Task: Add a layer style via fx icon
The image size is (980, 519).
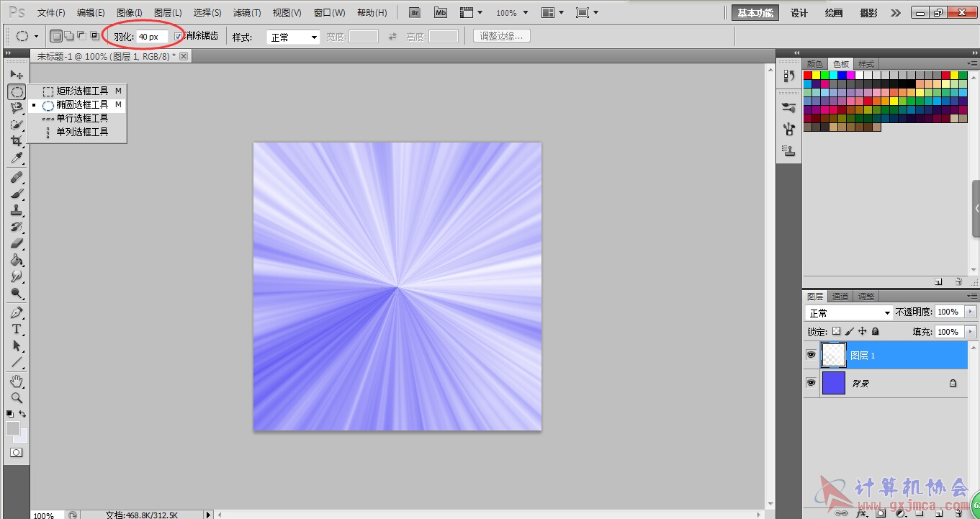Action: pos(860,513)
